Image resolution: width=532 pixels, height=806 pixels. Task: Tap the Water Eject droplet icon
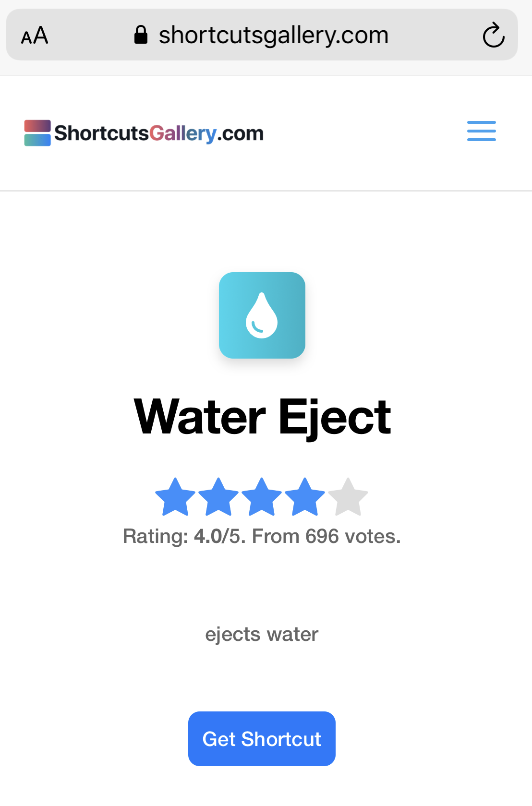pos(262,315)
